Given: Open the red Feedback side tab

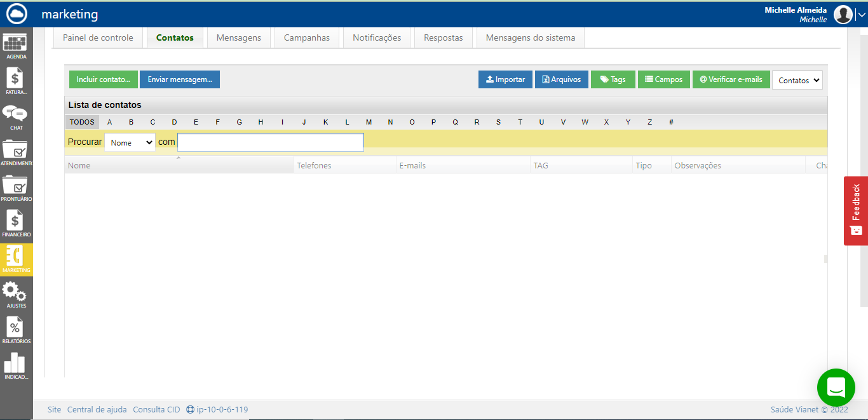Looking at the screenshot, I should [856, 210].
